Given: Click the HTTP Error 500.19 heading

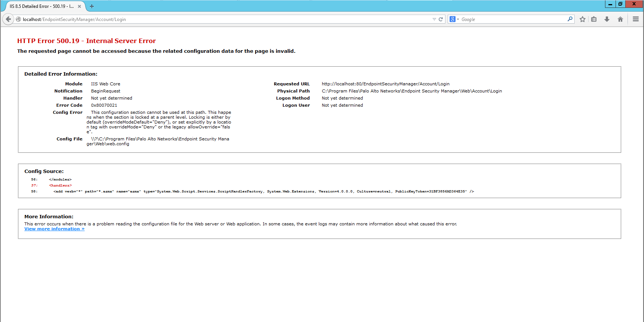Looking at the screenshot, I should pyautogui.click(x=87, y=41).
